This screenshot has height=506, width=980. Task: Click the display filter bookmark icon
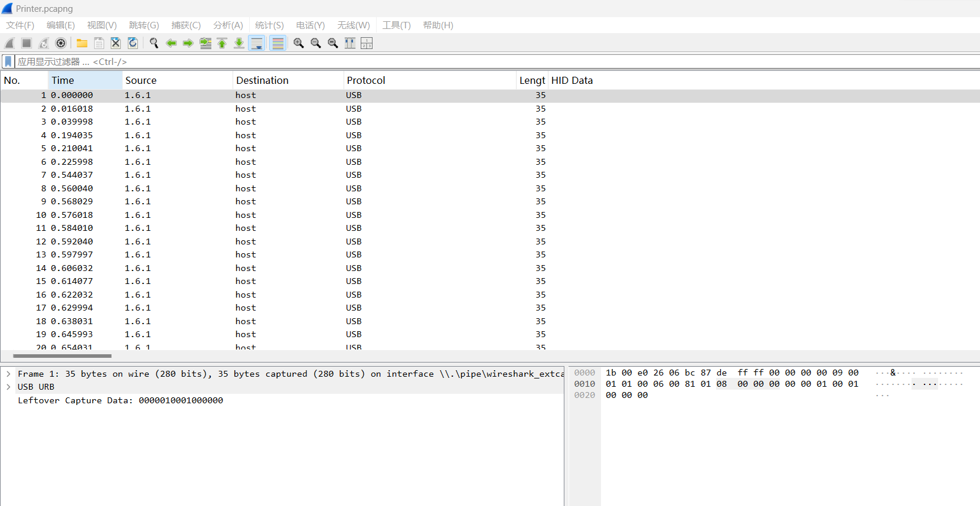pyautogui.click(x=8, y=61)
